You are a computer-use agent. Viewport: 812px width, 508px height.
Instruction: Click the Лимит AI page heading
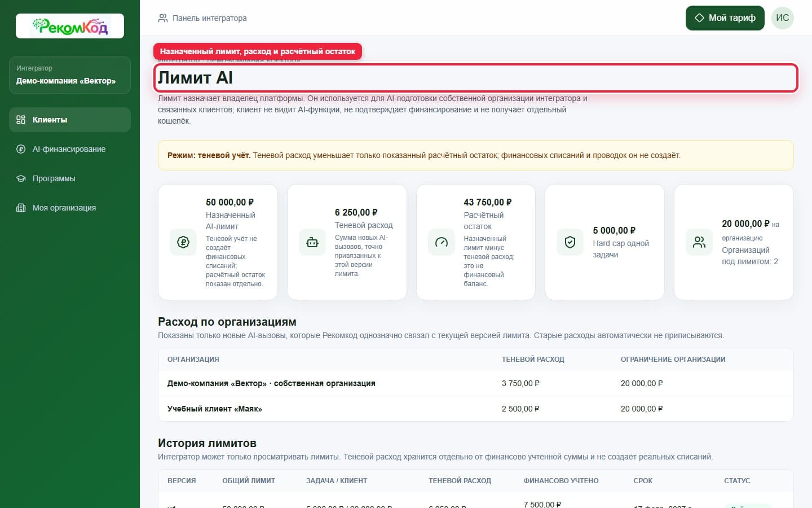[195, 78]
